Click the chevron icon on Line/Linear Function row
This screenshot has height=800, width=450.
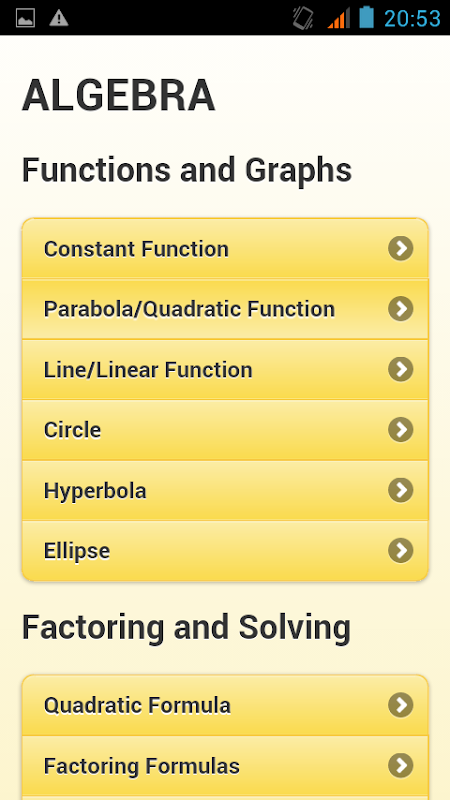coord(401,369)
